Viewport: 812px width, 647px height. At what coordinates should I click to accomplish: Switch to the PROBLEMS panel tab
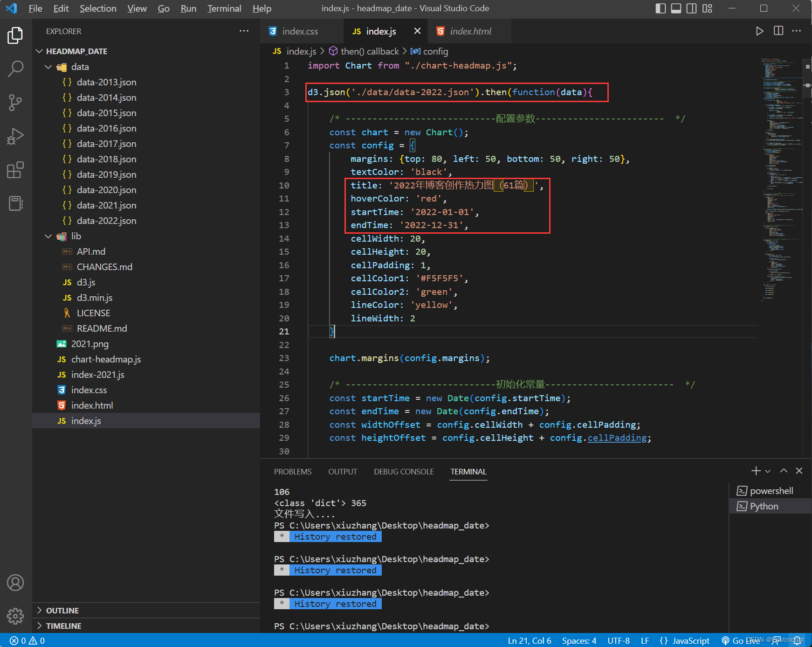click(293, 472)
